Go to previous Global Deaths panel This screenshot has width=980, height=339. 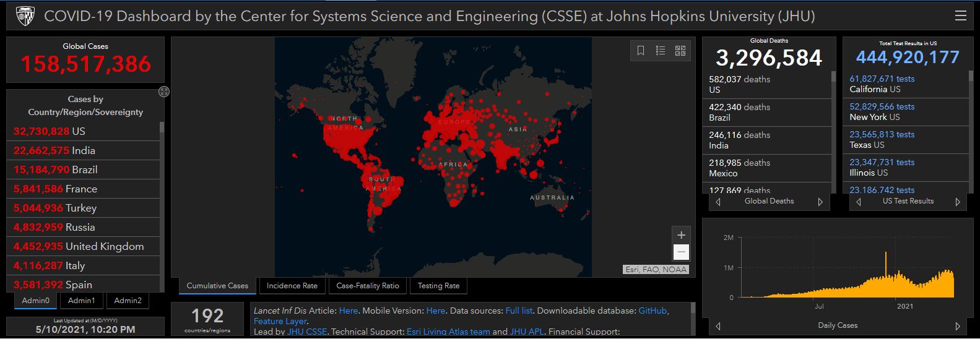click(718, 202)
